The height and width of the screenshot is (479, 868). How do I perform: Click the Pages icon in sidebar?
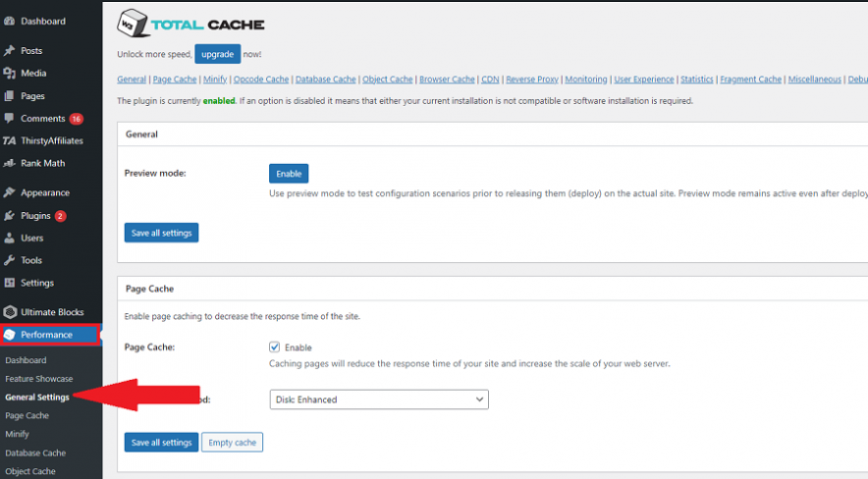tap(10, 96)
